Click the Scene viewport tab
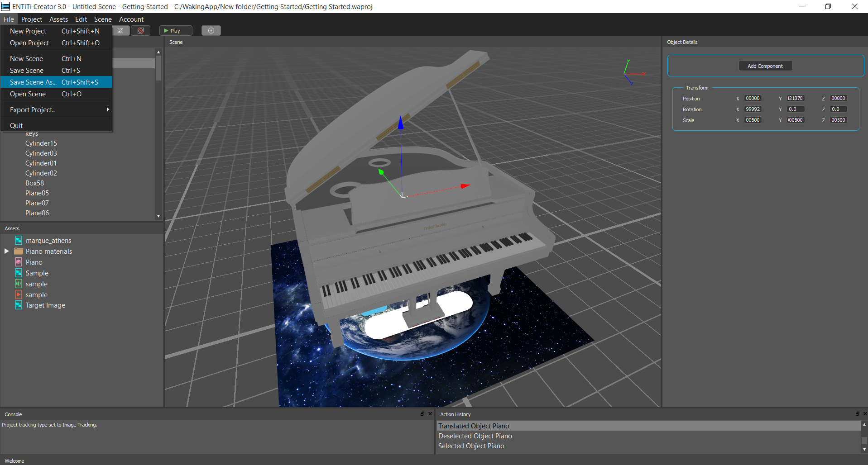The width and height of the screenshot is (868, 465). (176, 42)
